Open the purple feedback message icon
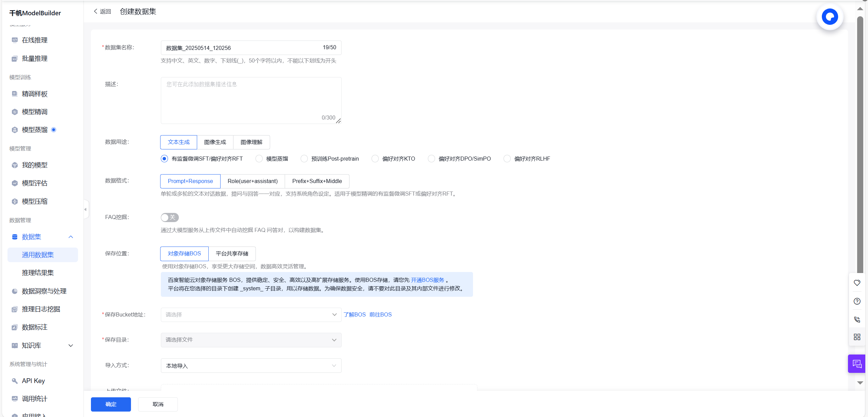This screenshot has height=417, width=868. [x=857, y=364]
